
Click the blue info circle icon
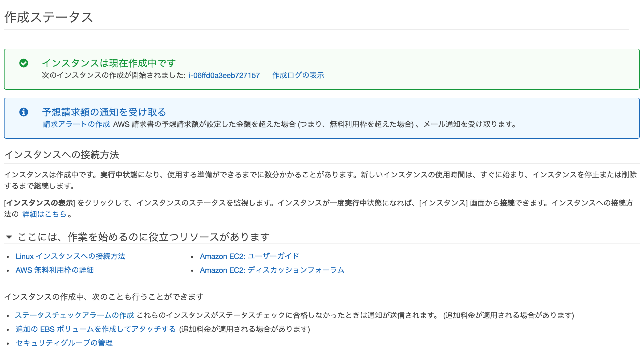point(24,112)
